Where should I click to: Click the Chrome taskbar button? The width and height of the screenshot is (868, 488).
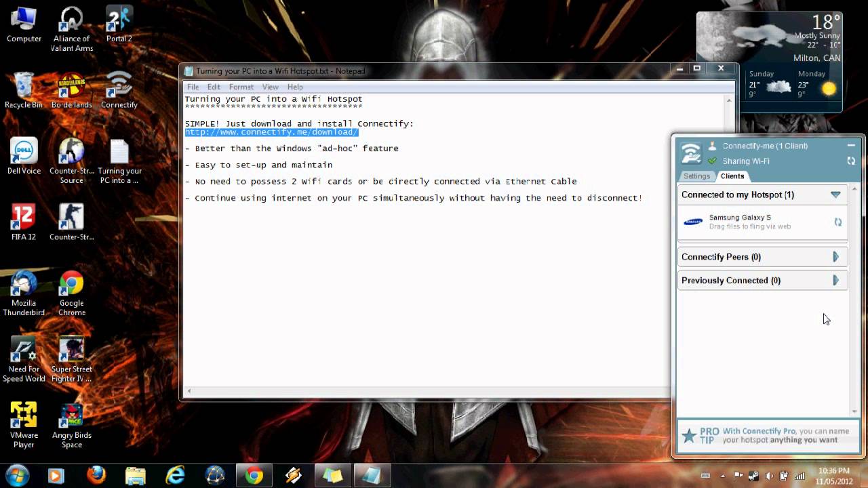254,476
